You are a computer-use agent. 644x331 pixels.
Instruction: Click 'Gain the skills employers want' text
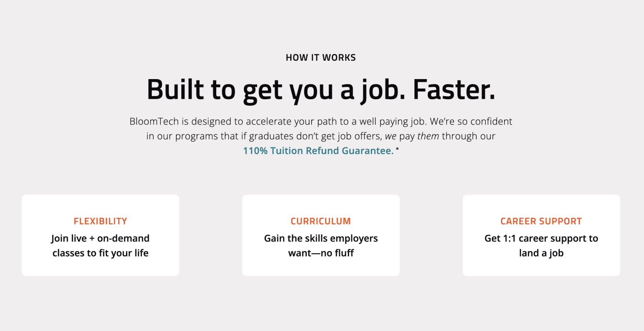[x=321, y=246]
